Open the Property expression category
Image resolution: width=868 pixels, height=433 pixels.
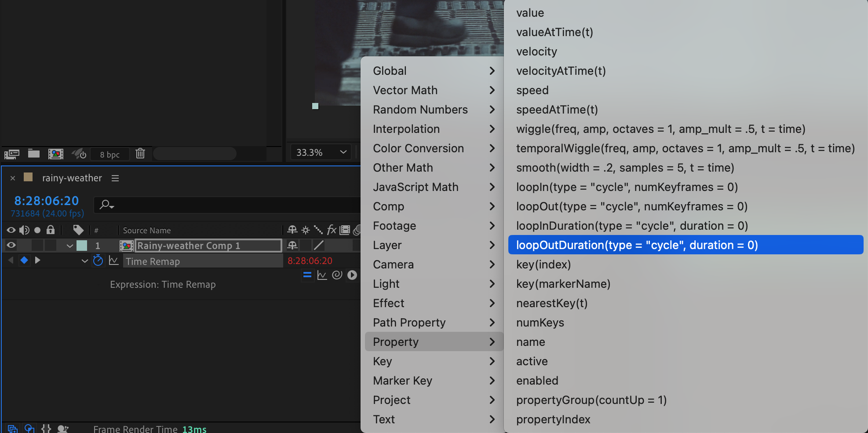(434, 342)
